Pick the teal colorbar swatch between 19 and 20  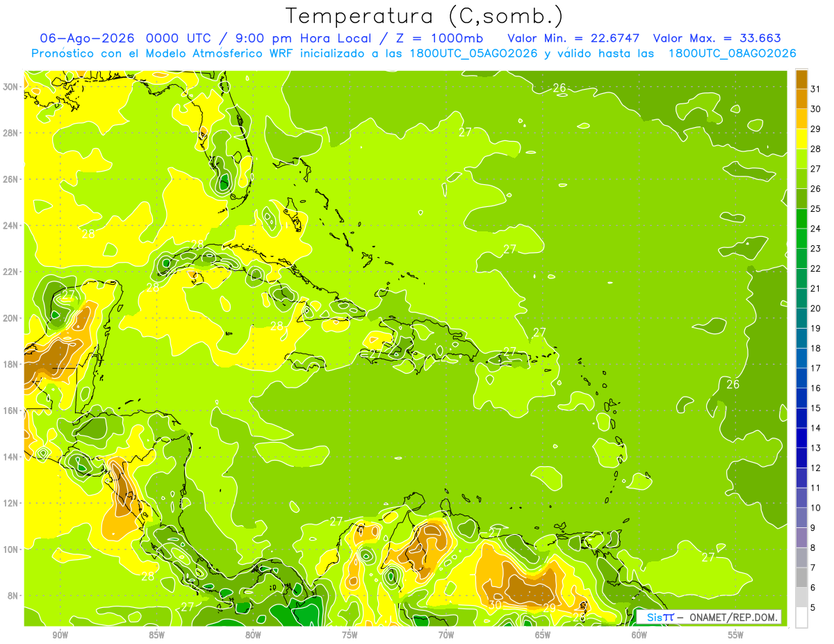[801, 318]
